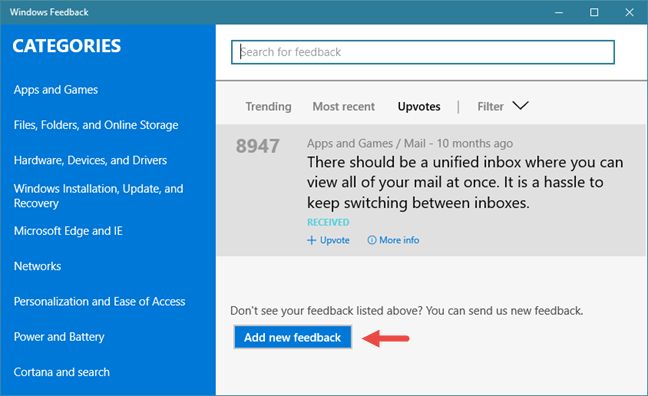
Task: Click the unified inbox feedback text
Action: point(465,182)
